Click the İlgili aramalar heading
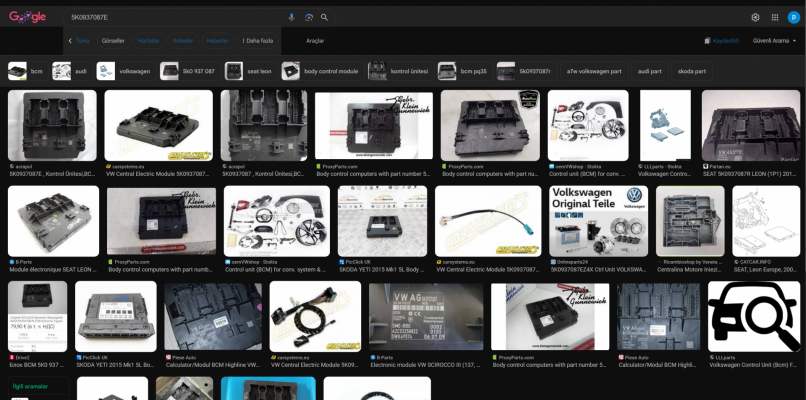Image resolution: width=806 pixels, height=400 pixels. [x=30, y=386]
